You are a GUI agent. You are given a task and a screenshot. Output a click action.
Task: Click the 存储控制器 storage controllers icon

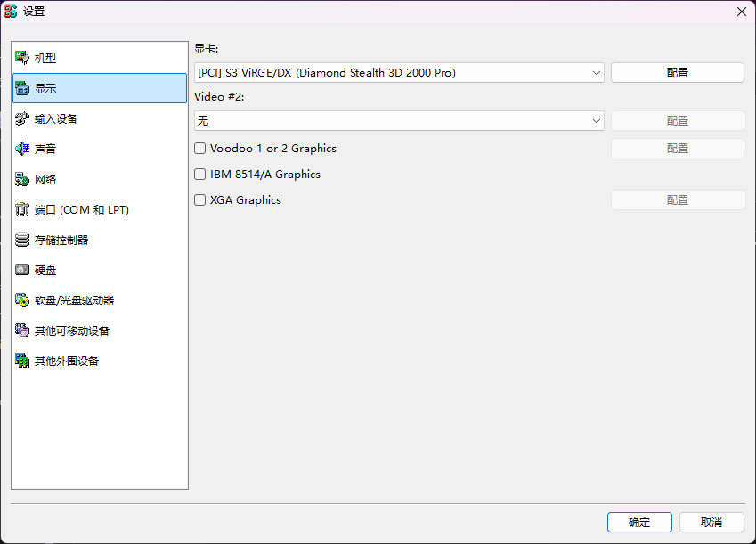[x=22, y=240]
